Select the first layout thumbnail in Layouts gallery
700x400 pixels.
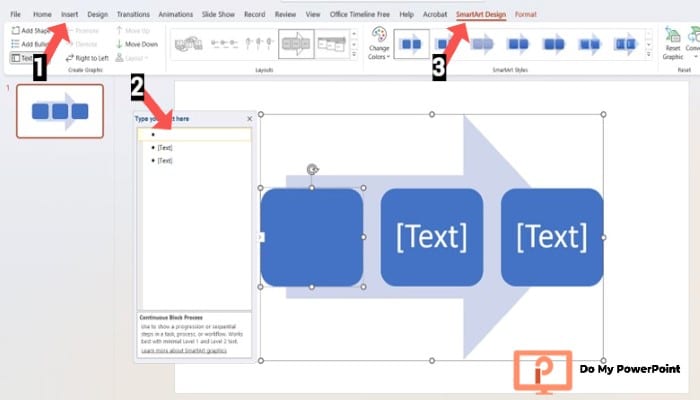click(188, 44)
